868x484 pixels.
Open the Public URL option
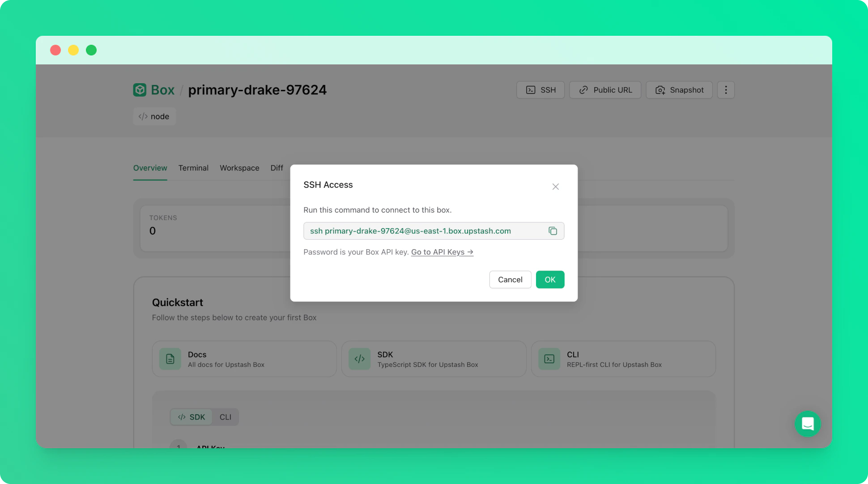point(605,90)
